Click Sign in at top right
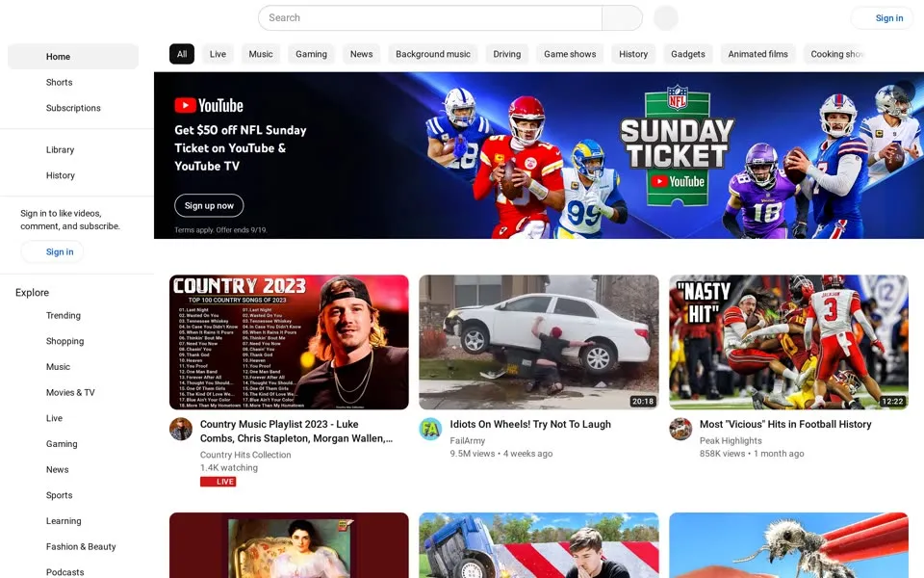Viewport: 924px width, 578px height. pos(882,17)
